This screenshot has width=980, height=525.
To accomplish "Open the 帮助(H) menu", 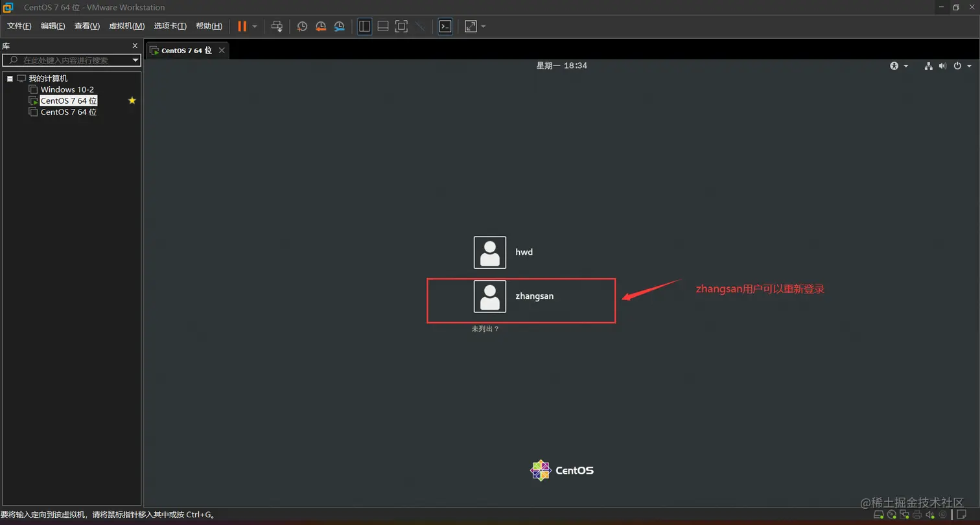I will (209, 26).
